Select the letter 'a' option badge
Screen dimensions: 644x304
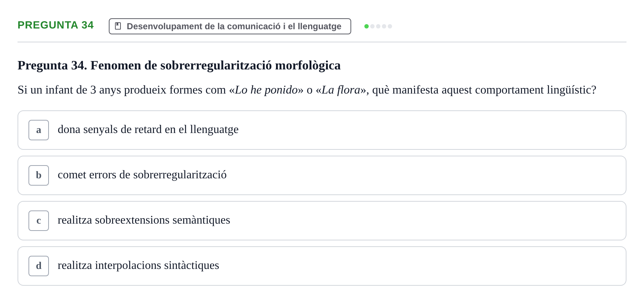click(x=39, y=130)
